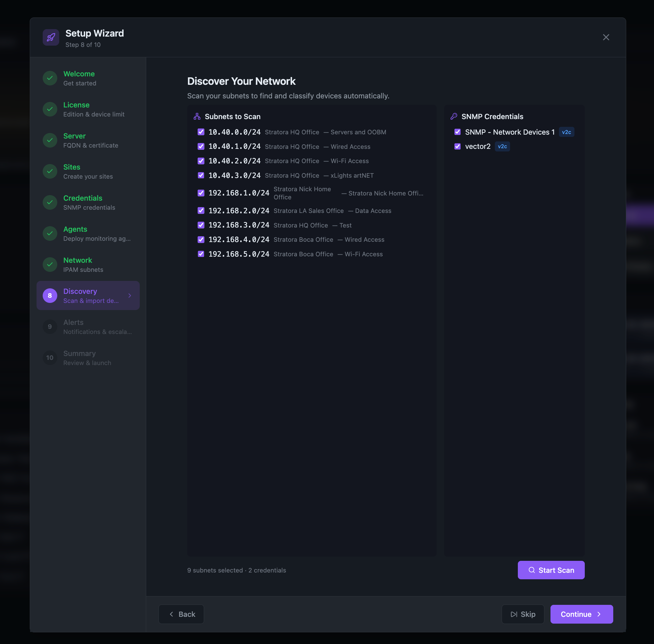This screenshot has width=654, height=644.
Task: Click the right chevron inside Continue
Action: pos(599,614)
